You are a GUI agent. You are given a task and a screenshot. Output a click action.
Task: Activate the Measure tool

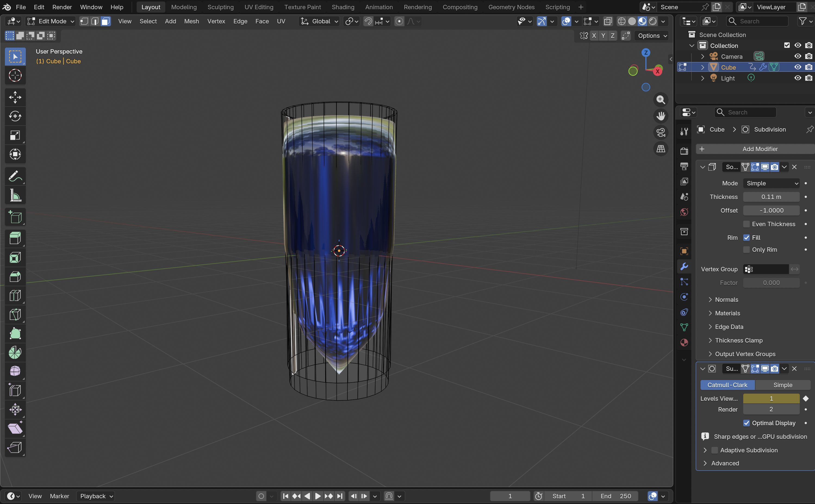point(15,196)
